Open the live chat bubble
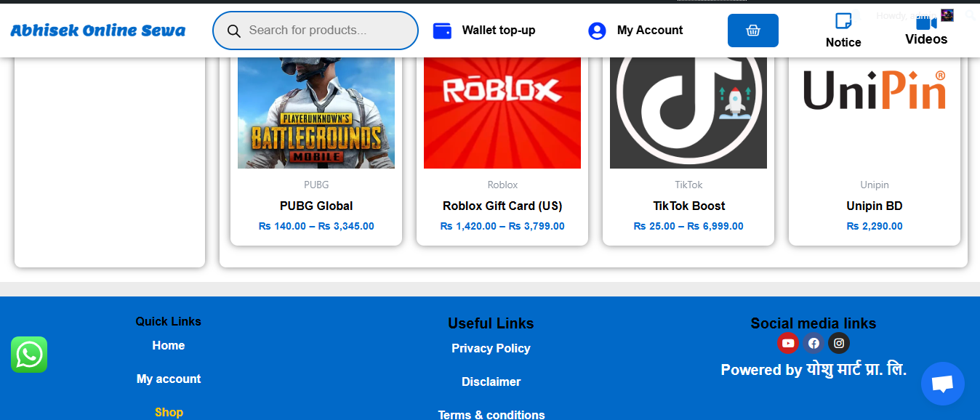The image size is (980, 420). [x=942, y=384]
